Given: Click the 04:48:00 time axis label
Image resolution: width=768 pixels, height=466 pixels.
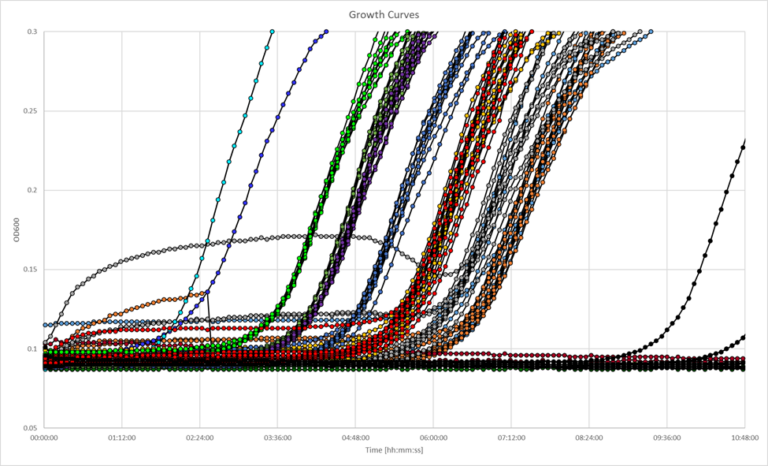Looking at the screenshot, I should click(x=356, y=438).
